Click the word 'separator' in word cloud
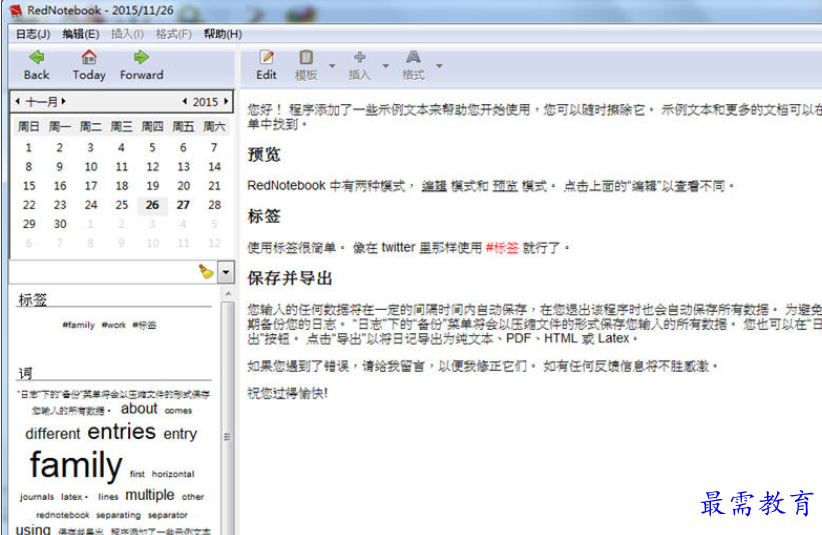The image size is (822, 535). pos(168,515)
